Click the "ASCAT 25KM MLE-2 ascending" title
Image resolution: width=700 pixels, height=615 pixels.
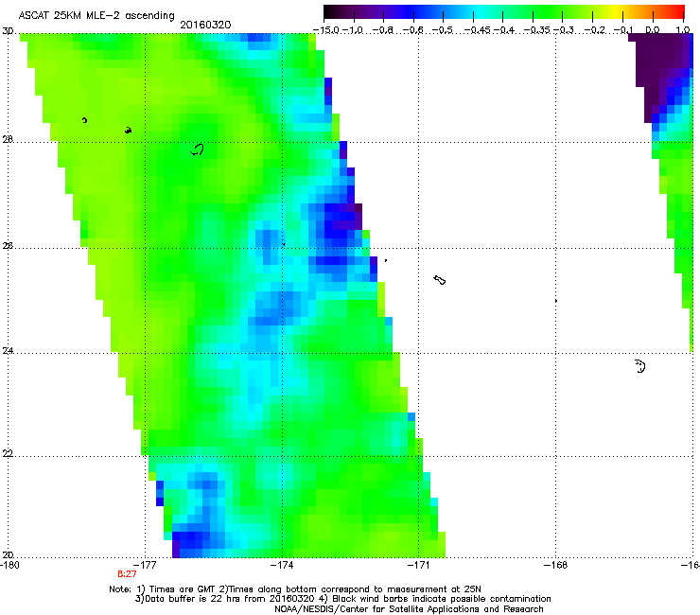click(96, 15)
